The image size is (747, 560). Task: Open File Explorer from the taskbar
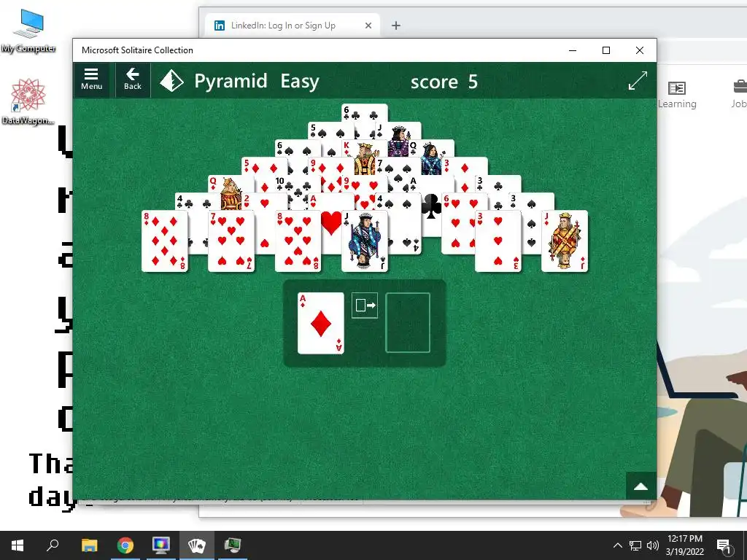(x=89, y=545)
